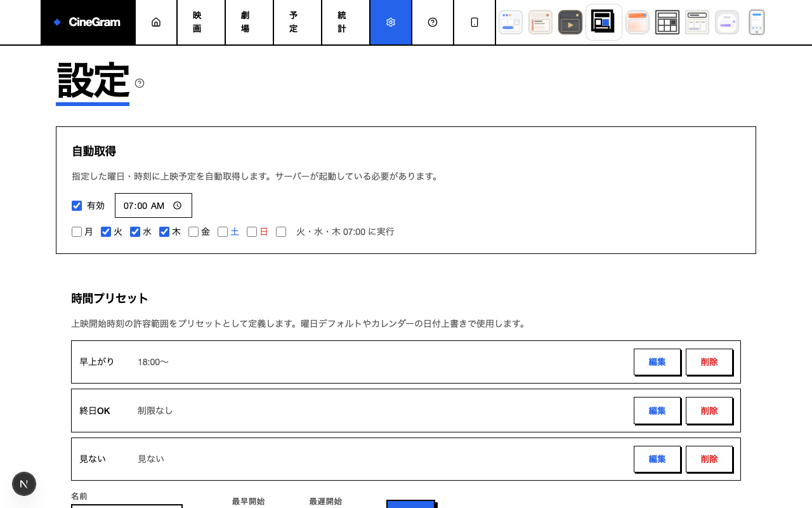
Task: Enable the 月 (Monday) checkbox
Action: (76, 231)
